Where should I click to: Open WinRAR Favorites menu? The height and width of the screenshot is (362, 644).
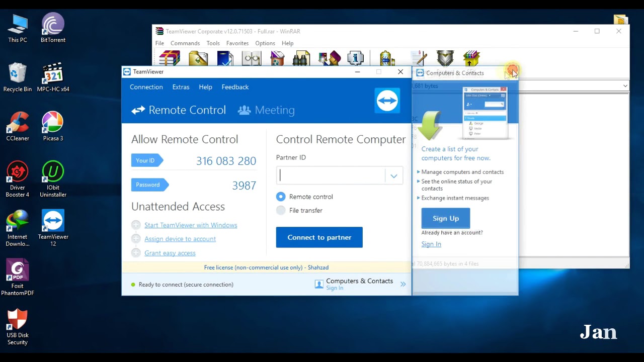237,43
